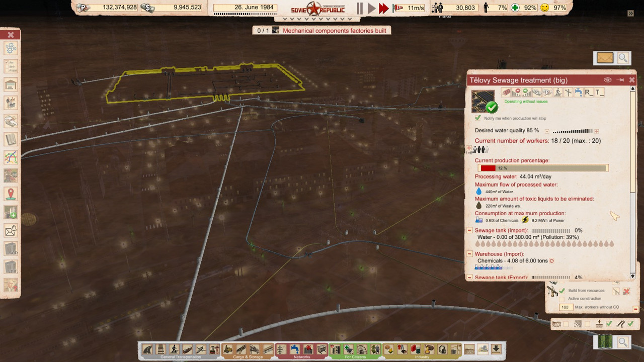Viewport: 644px width, 362px height.
Task: Collapse the construction options panel minus button
Action: coord(635,309)
